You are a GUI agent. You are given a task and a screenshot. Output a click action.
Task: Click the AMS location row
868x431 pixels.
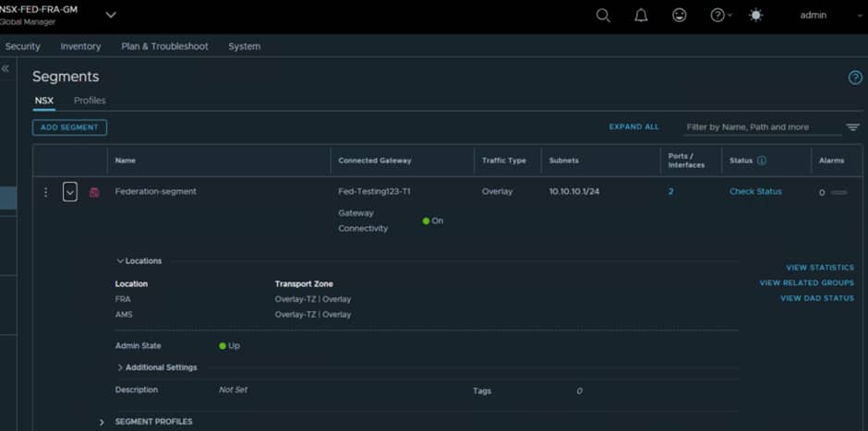pyautogui.click(x=124, y=315)
